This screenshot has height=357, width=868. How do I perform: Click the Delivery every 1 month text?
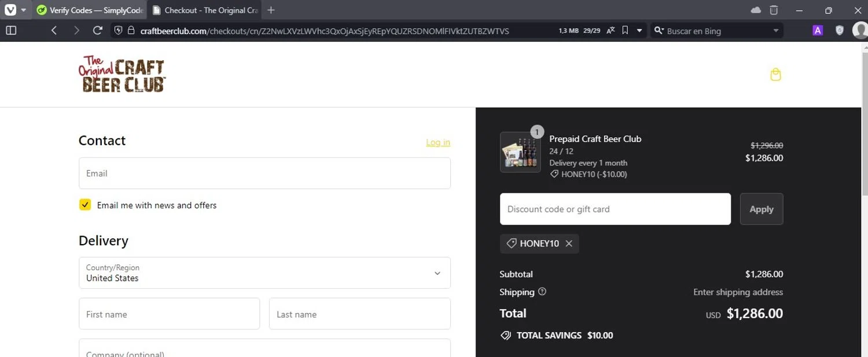[x=588, y=163]
